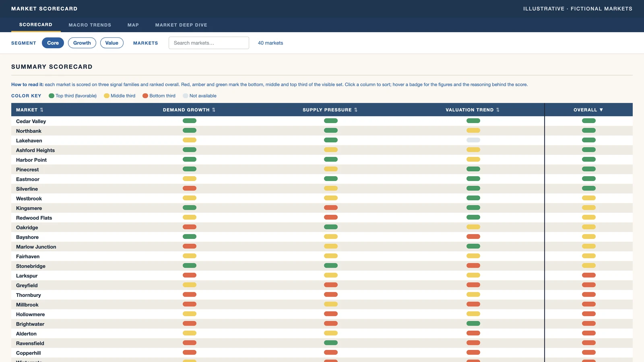644x362 pixels.
Task: Open the Map tab
Action: (133, 25)
